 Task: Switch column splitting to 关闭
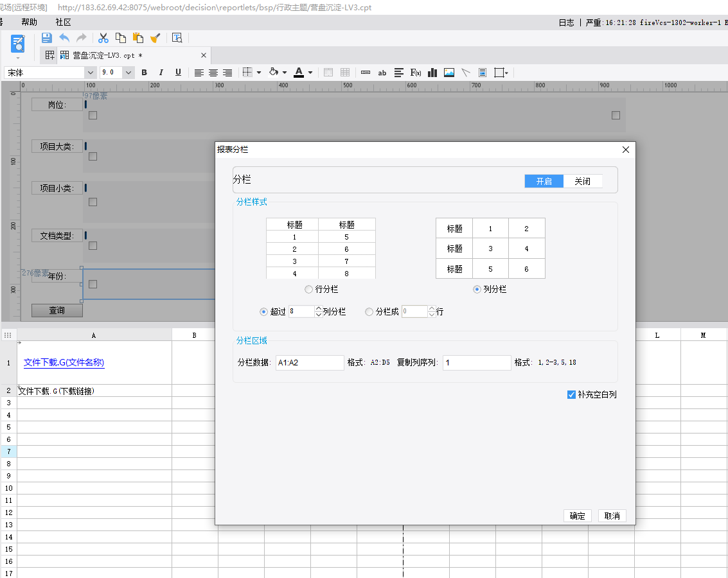[x=582, y=181]
